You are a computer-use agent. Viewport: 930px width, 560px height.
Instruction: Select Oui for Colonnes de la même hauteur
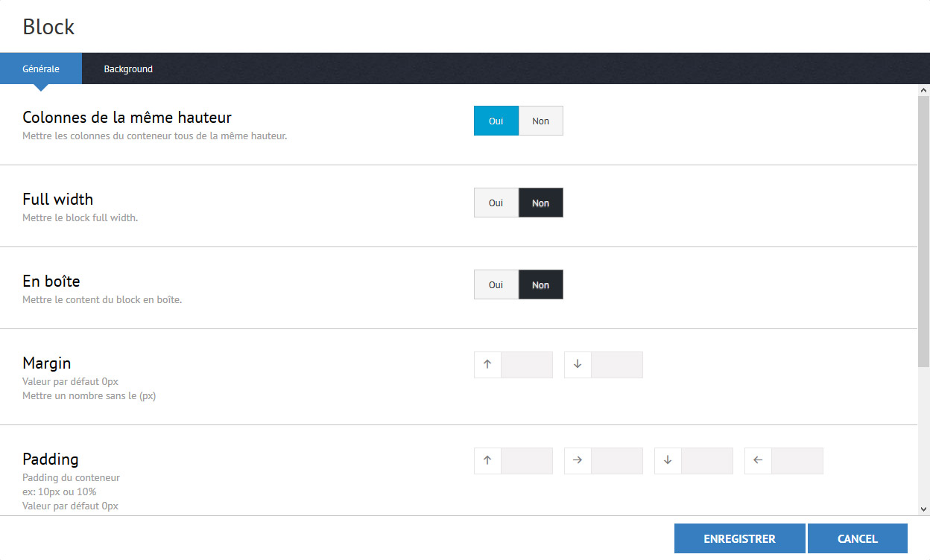496,121
